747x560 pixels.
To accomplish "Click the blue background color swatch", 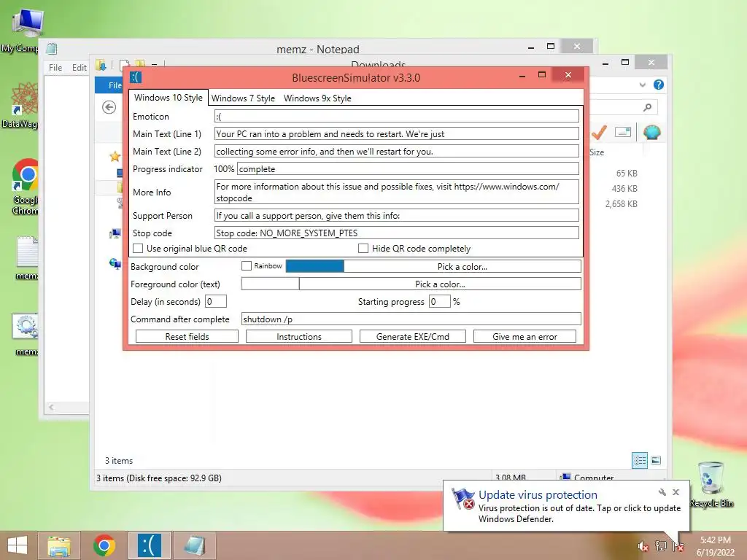I will click(315, 266).
